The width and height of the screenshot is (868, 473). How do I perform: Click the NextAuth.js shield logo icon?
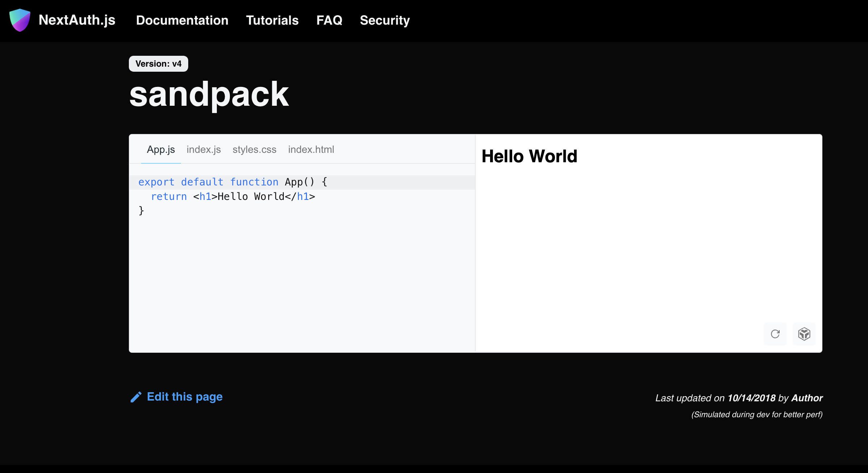(20, 20)
